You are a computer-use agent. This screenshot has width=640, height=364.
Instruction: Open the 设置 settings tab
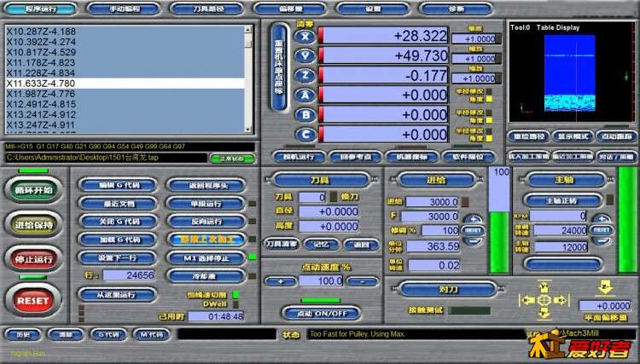tap(373, 9)
